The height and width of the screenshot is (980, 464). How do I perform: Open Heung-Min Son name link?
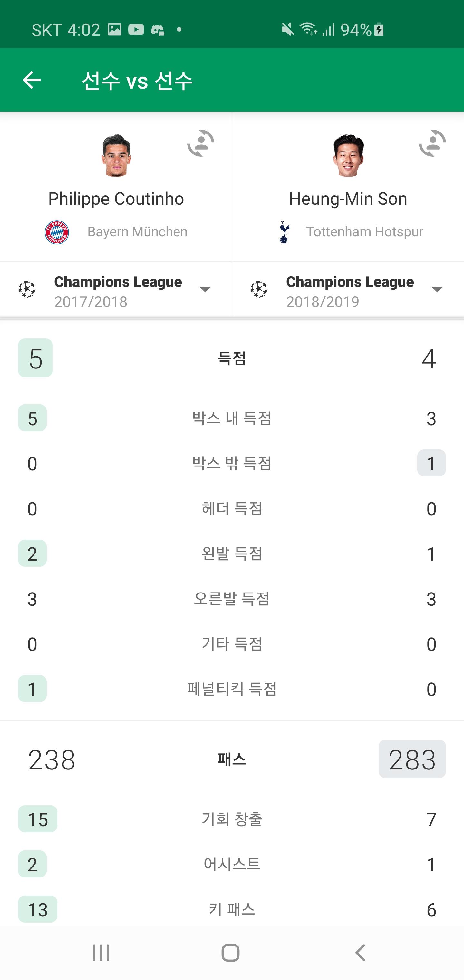(348, 199)
